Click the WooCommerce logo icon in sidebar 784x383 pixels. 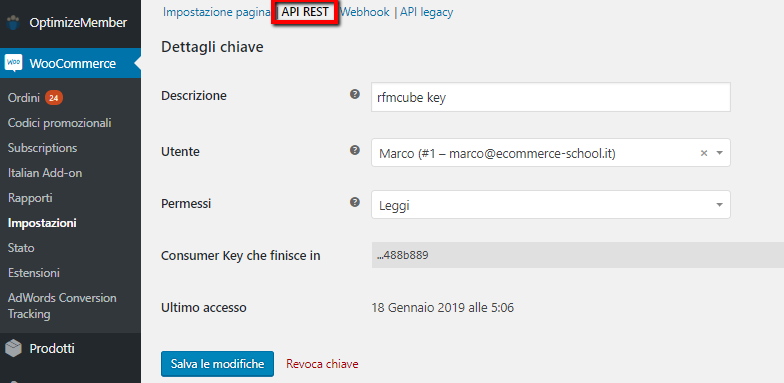[13, 63]
